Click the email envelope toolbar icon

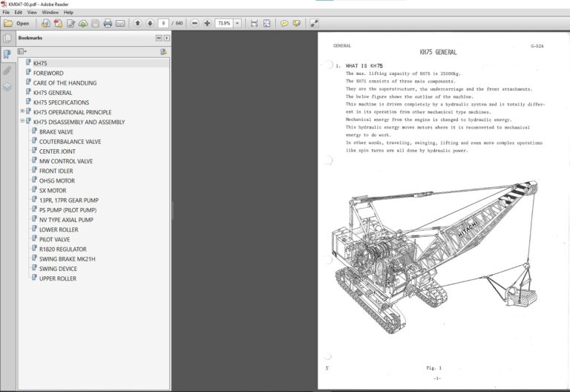click(x=121, y=23)
